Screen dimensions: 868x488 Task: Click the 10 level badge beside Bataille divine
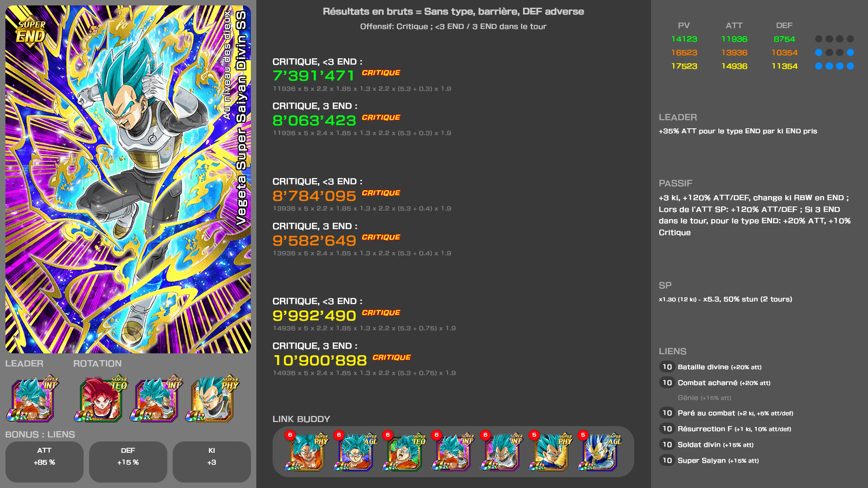[667, 367]
